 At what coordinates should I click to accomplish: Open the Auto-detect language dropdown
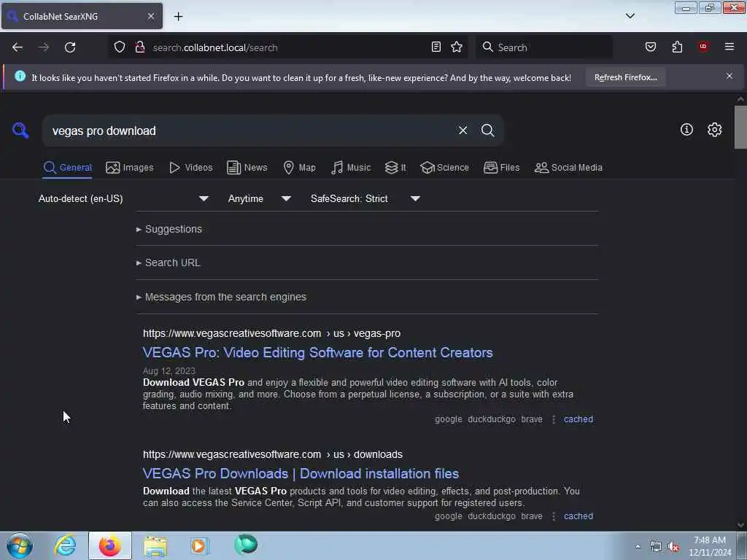[123, 198]
